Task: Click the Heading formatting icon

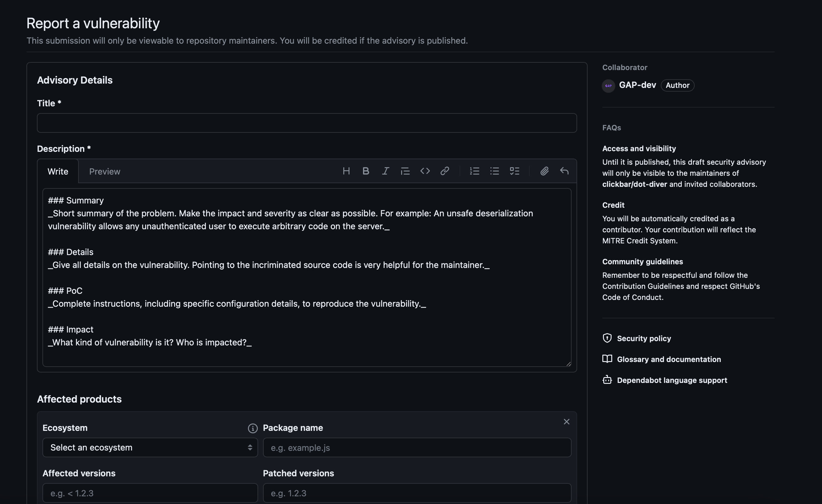Action: coord(346,171)
